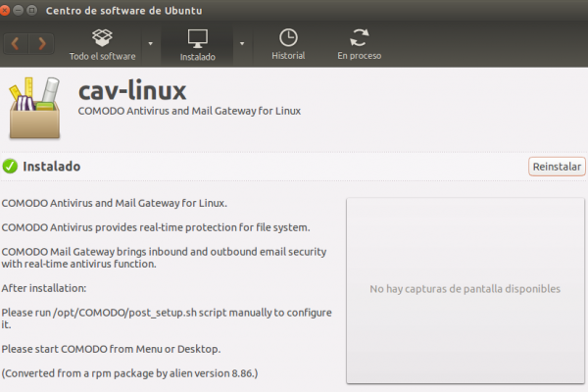588x392 pixels.
Task: Switch to the Instalado section
Action: 198,45
